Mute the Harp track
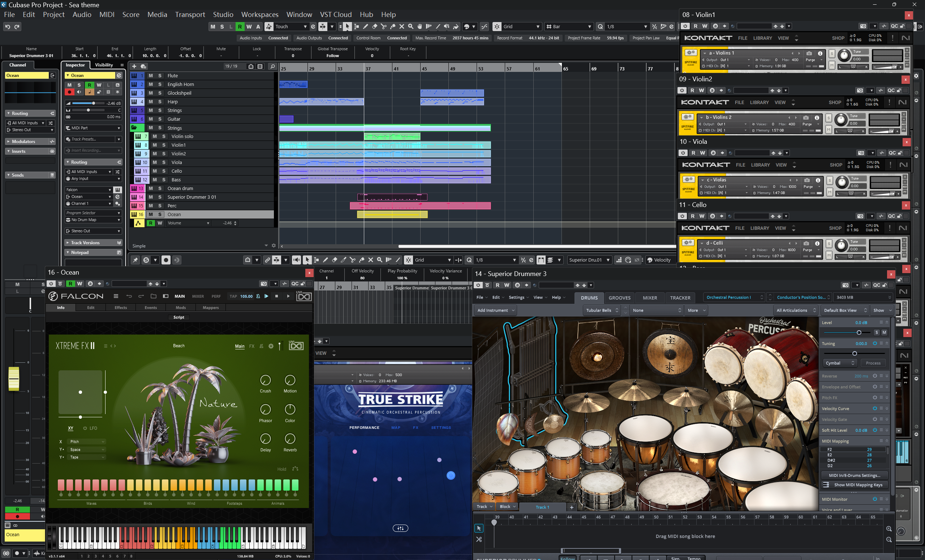925x560 pixels. point(151,102)
